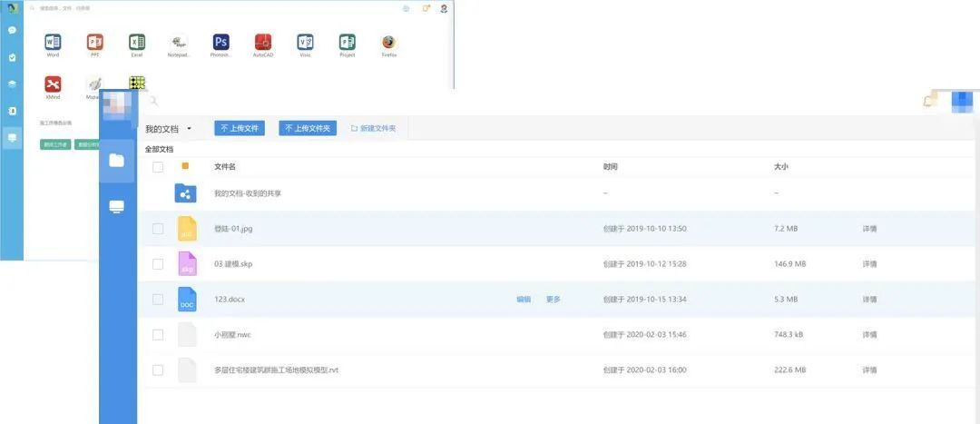Click the 上传文件 button
Viewport: 980px width, 424px height.
click(x=240, y=129)
